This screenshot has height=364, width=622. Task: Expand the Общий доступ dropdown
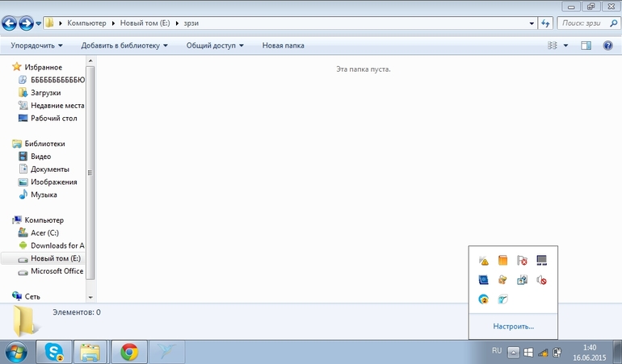(215, 46)
